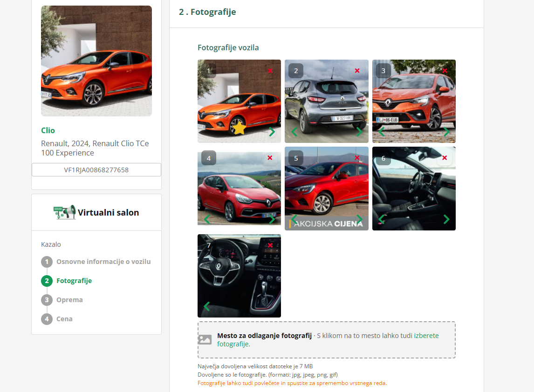Click the Virtualni salon megaphone logo
534x392 pixels.
[64, 212]
